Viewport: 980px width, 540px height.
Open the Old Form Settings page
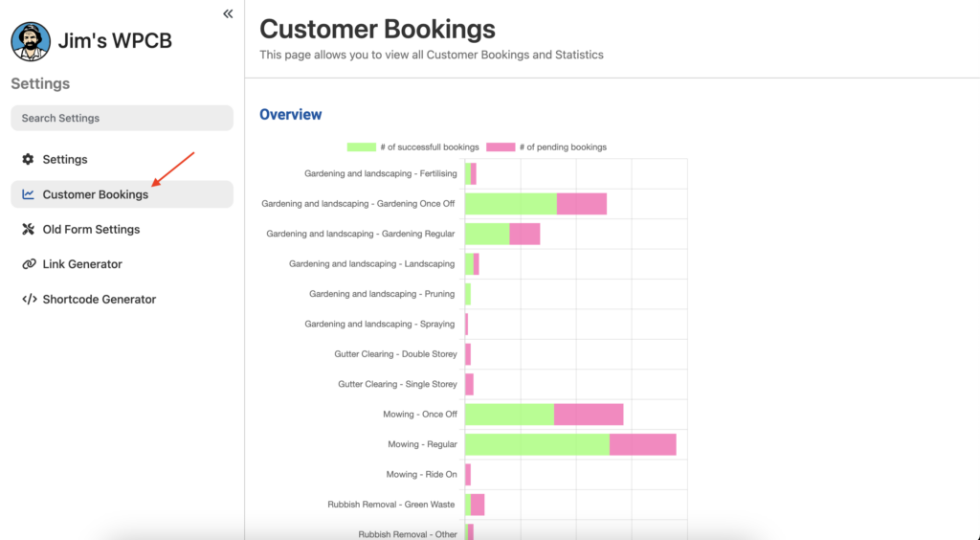click(91, 230)
